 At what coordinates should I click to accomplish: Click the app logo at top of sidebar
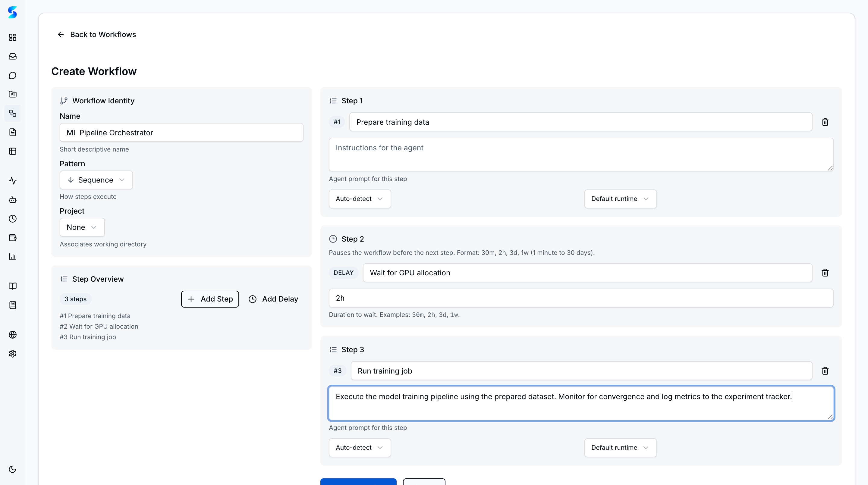(x=12, y=12)
